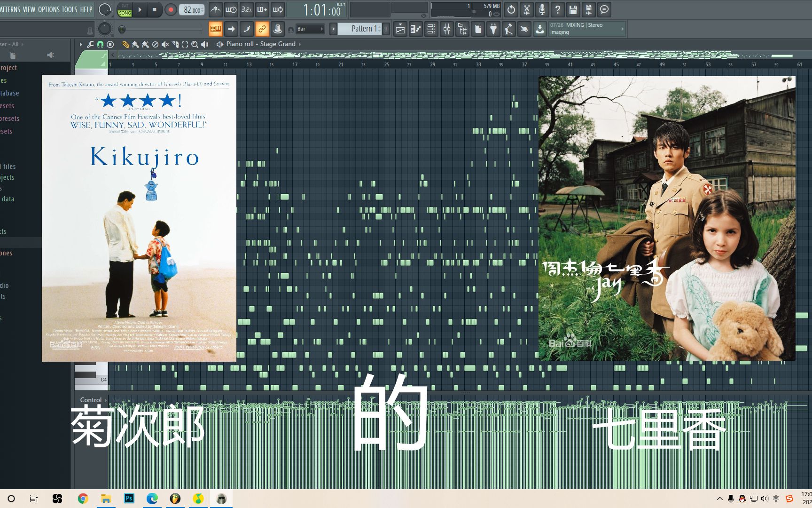
Task: Toggle PAT/SONG mode switch
Action: pyautogui.click(x=125, y=10)
